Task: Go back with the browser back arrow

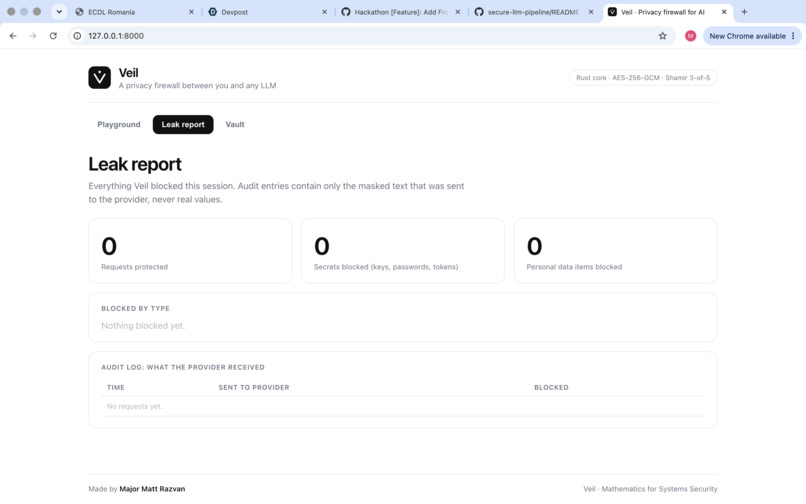Action: click(13, 36)
